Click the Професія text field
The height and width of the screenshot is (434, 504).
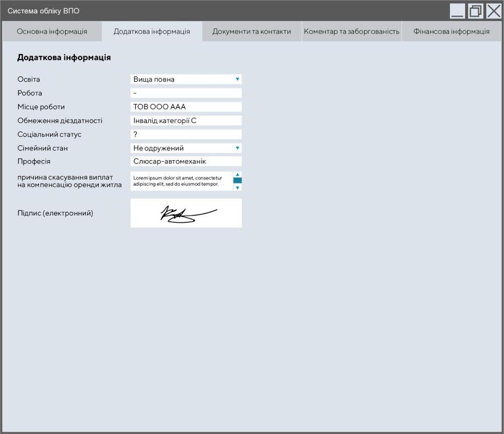[x=186, y=161]
